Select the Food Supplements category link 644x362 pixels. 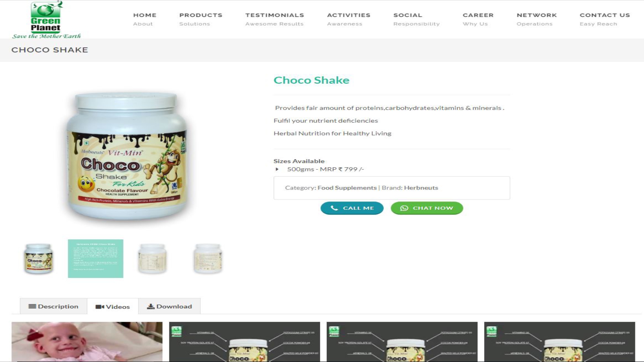tap(347, 188)
